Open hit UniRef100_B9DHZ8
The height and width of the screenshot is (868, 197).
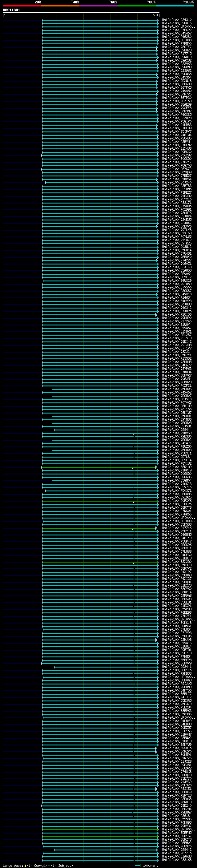177,50
